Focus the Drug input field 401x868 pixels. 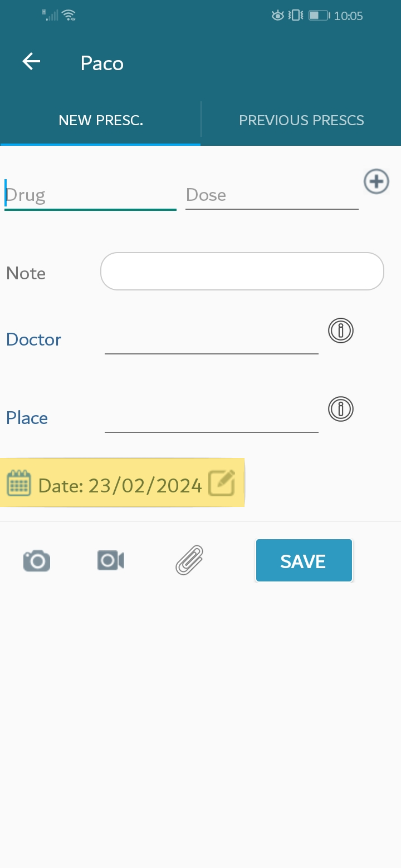(90, 195)
